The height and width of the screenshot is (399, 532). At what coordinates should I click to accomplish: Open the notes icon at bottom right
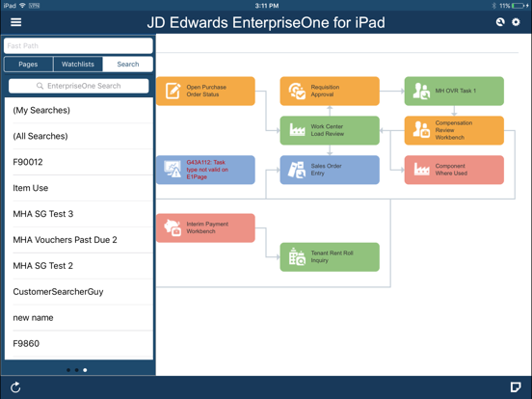coord(516,387)
